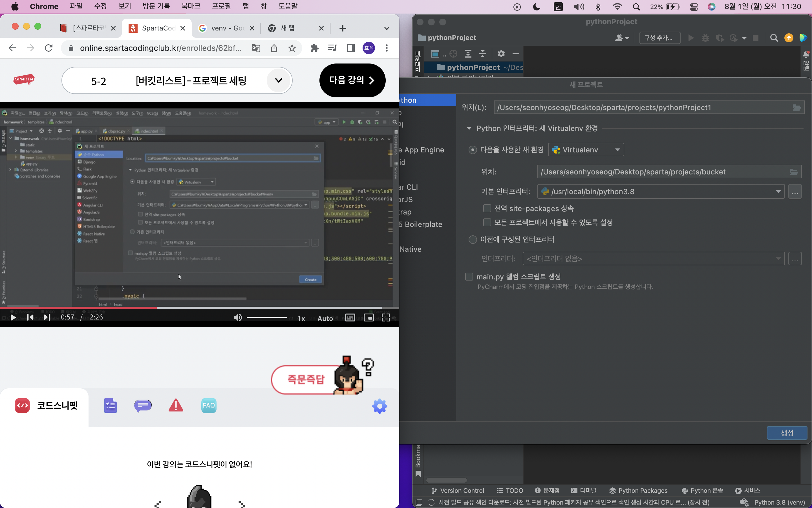Select the 이전에 구성된 인터프리터 radio button
Screen dimensions: 812x508
473,240
